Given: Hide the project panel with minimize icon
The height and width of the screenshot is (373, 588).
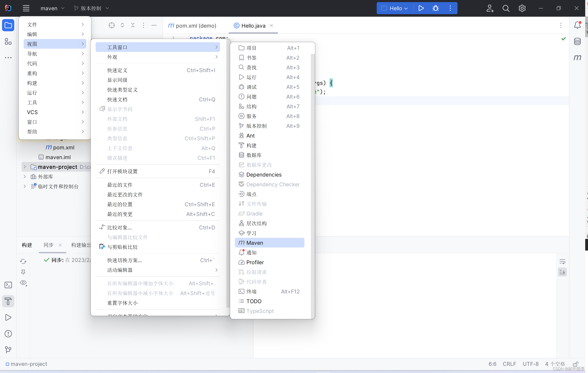Looking at the screenshot, I should pos(154,25).
